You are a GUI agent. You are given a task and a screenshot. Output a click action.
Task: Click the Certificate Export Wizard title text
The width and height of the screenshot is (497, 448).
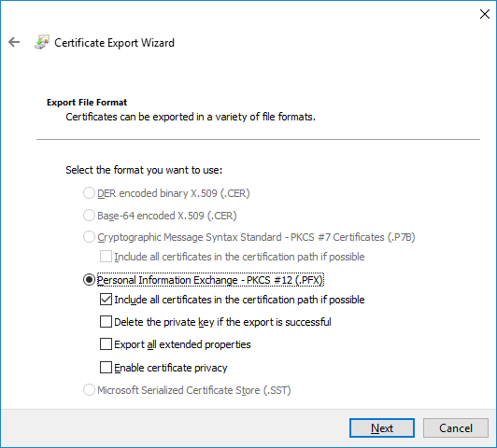click(x=114, y=43)
